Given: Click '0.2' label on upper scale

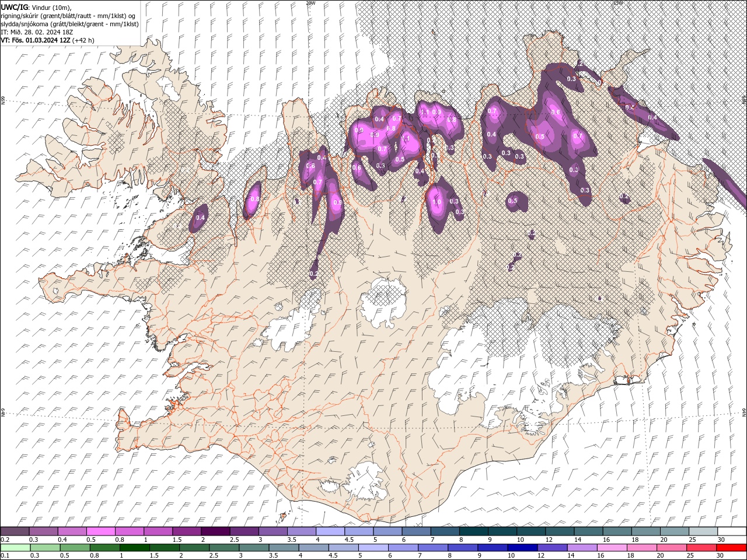Looking at the screenshot, I should 5,540.
